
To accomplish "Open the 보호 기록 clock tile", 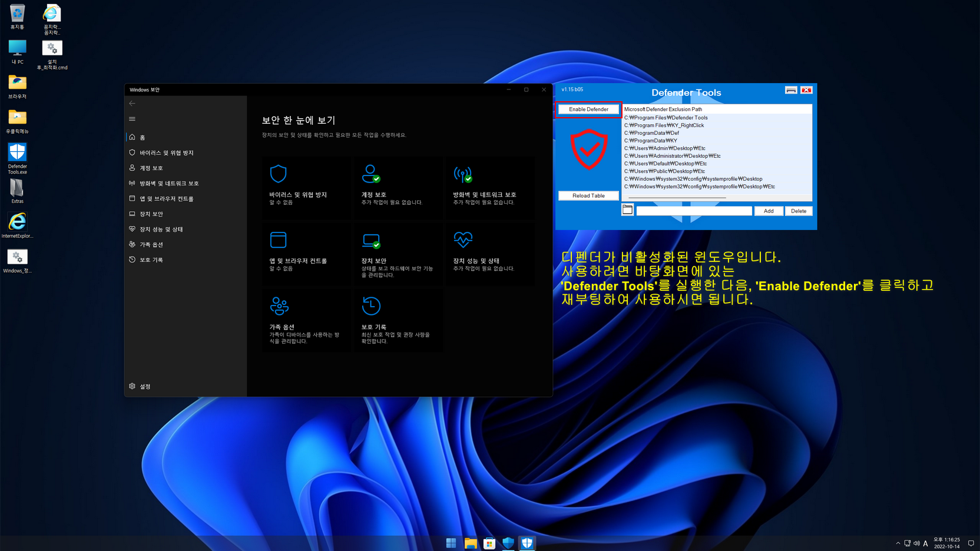I will point(397,321).
